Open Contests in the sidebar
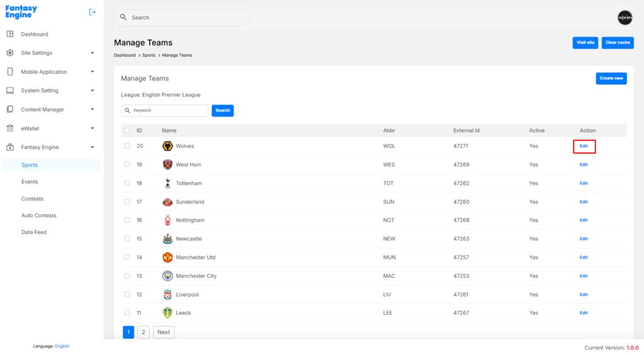Screen dimensions: 644x355 [32, 198]
